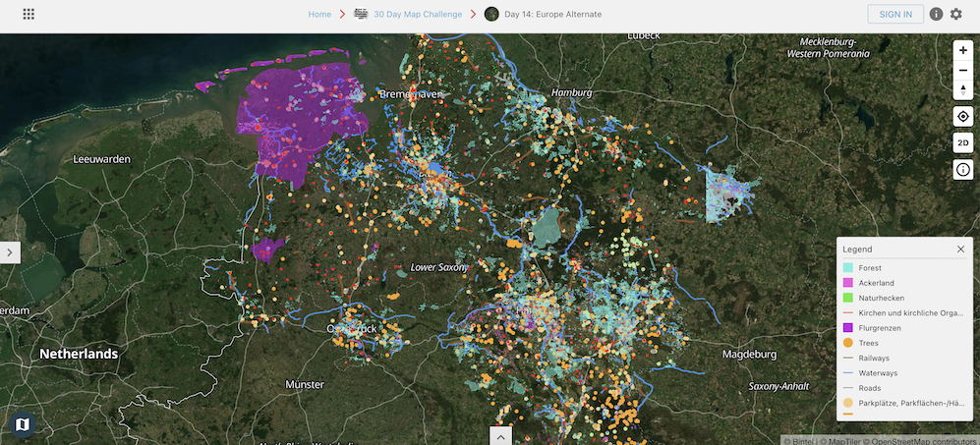Click the Forest color swatch in legend
Image resolution: width=980 pixels, height=445 pixels.
point(847,268)
